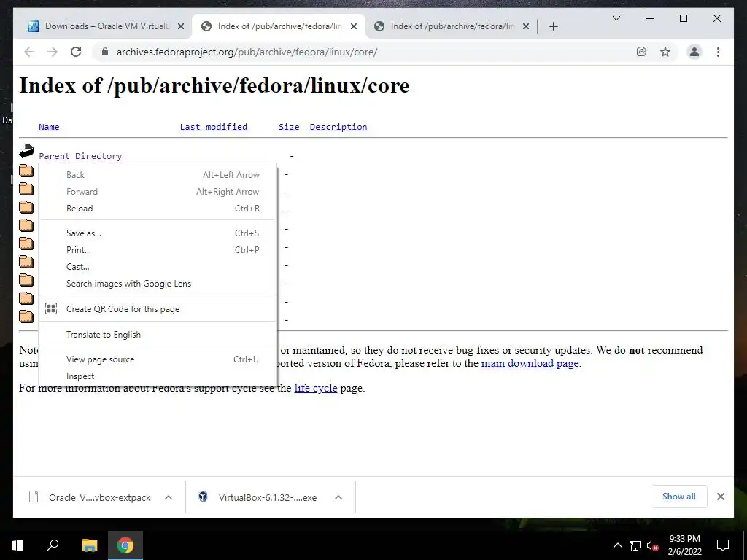Select Translate to English
This screenshot has width=747, height=560.
[x=158, y=334]
